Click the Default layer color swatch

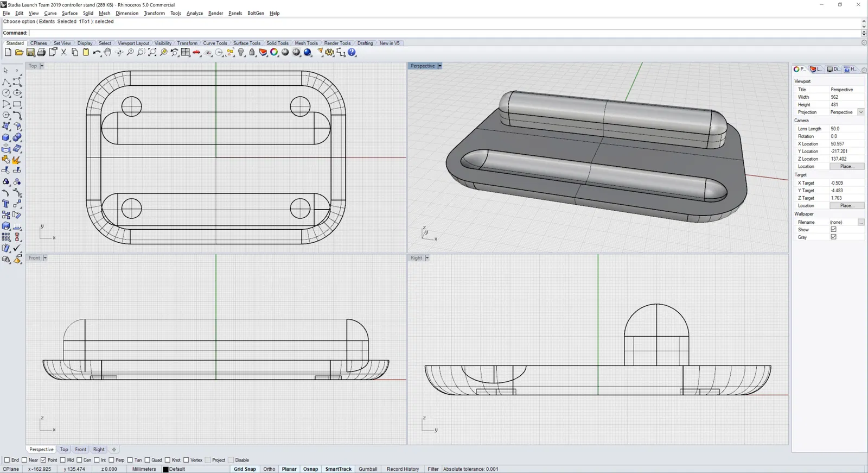pos(166,469)
